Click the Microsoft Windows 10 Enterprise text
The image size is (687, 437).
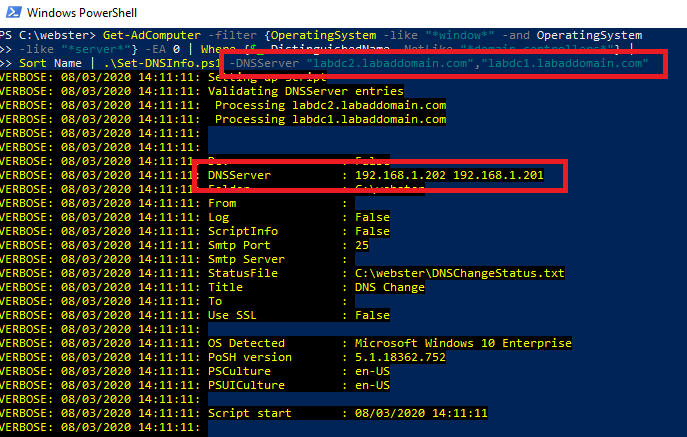(x=463, y=343)
